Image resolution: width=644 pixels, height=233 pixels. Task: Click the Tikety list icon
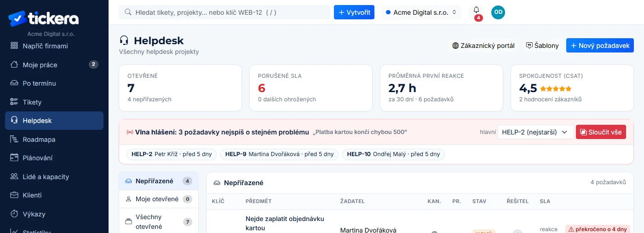(14, 102)
